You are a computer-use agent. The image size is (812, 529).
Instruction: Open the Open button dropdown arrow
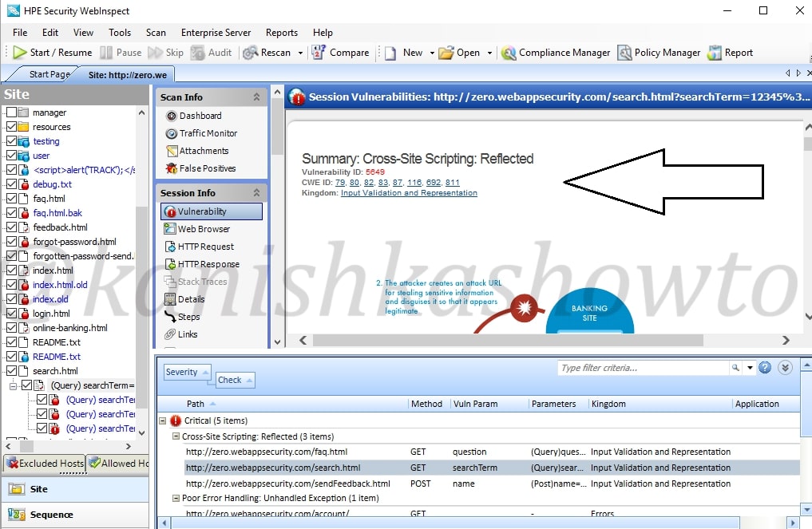pyautogui.click(x=489, y=53)
